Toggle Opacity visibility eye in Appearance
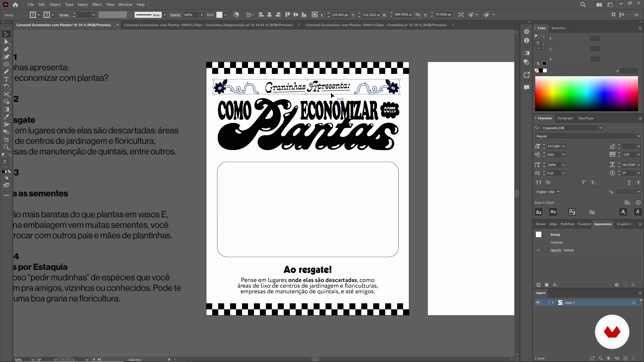644x362 pixels. 539,250
